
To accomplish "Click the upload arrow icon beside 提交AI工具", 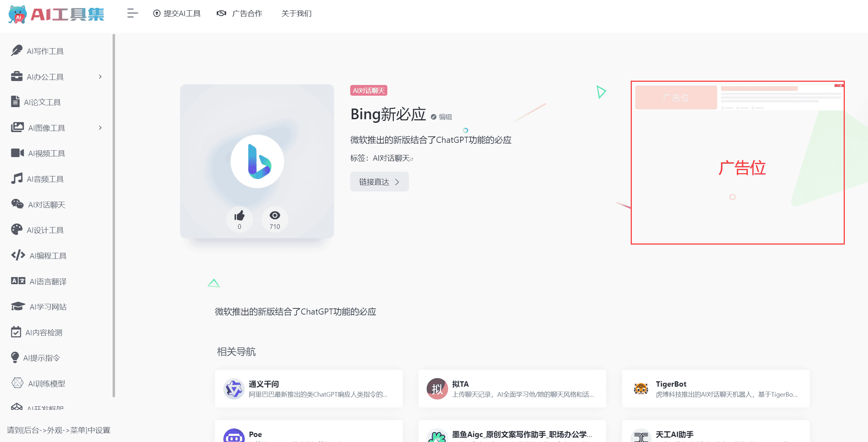I will [157, 14].
